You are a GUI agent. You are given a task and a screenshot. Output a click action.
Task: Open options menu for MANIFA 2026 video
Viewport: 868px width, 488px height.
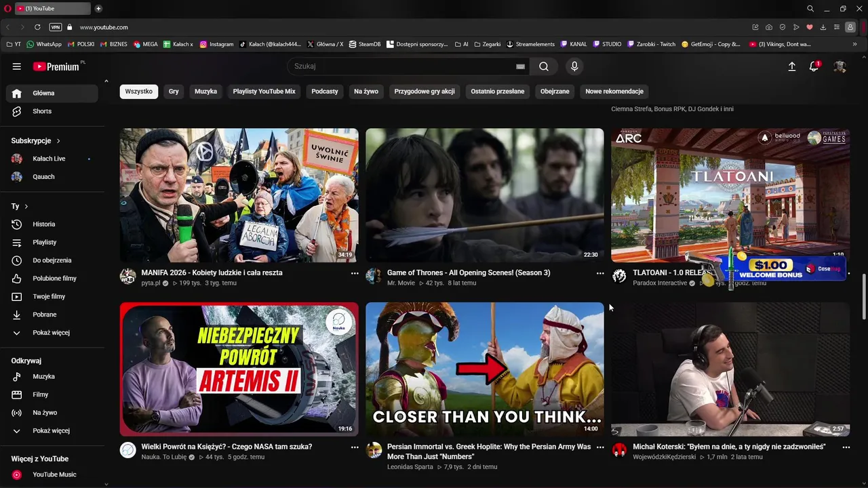tap(355, 273)
